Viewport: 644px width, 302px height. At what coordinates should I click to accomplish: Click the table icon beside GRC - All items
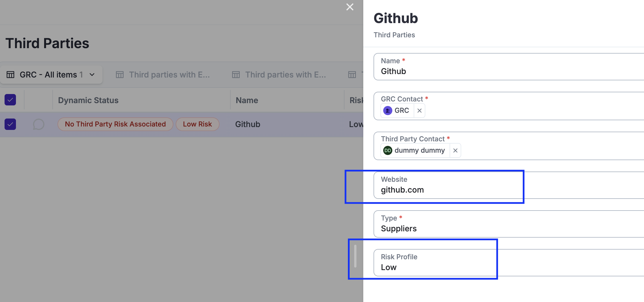pos(11,75)
